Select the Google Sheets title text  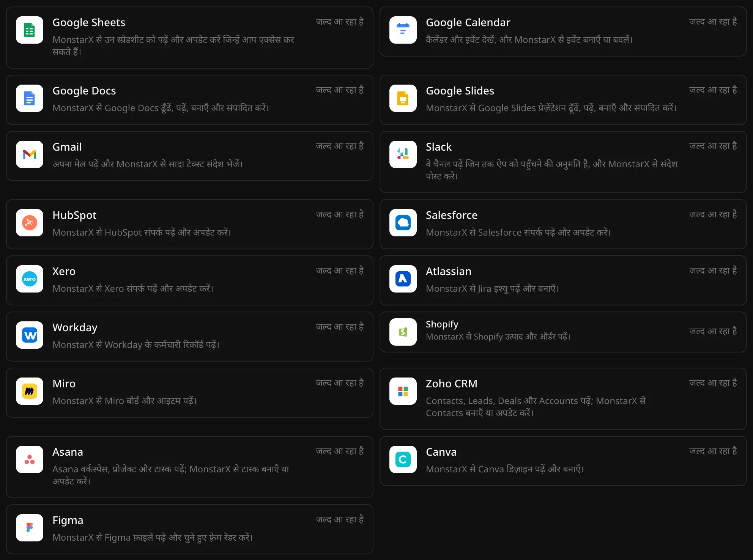[89, 23]
